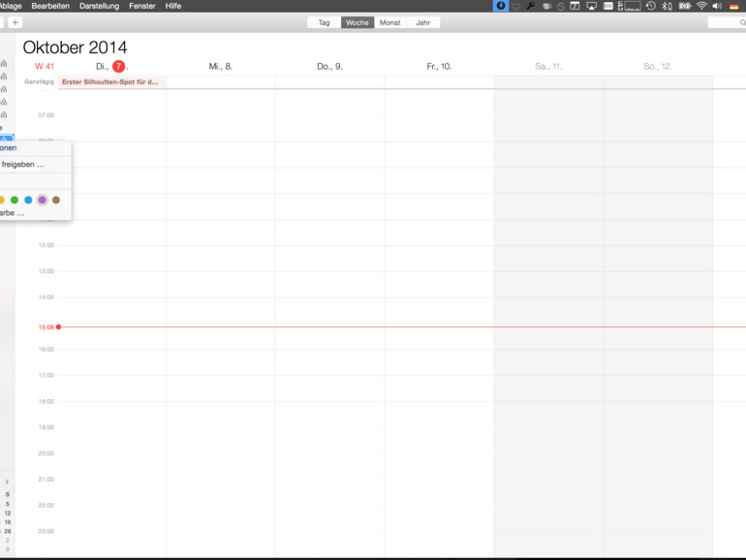Viewport: 746px width, 560px height.
Task: Open the battery status menu
Action: pos(685,6)
